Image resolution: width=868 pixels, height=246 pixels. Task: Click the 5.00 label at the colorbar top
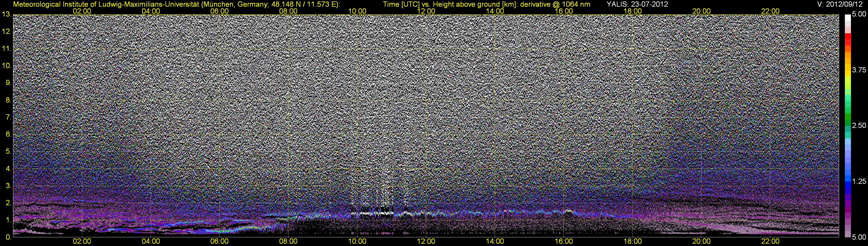(859, 14)
